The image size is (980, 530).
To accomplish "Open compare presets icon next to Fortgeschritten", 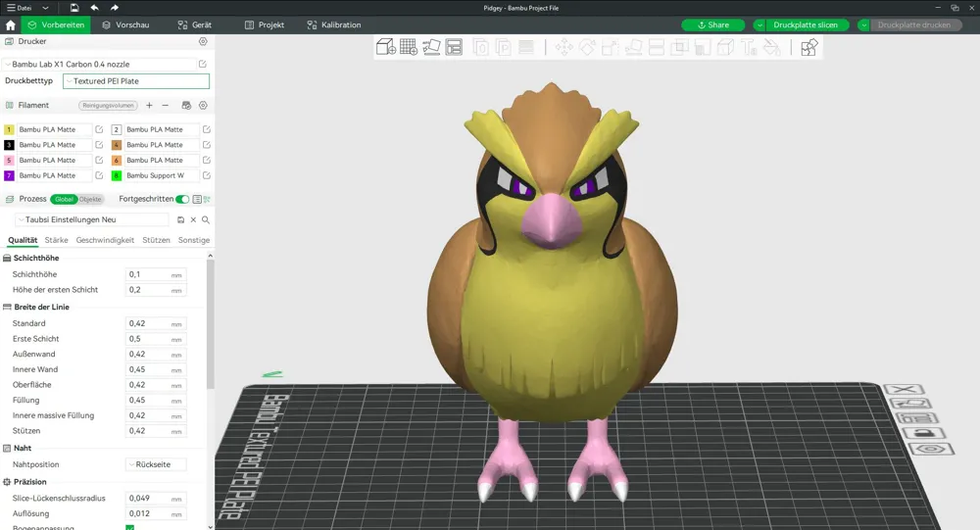I will (206, 200).
